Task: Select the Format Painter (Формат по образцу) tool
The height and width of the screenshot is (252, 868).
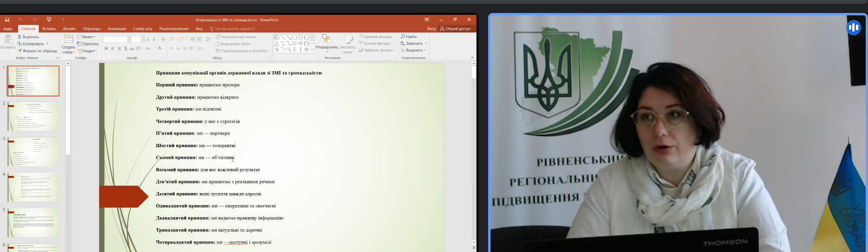Action: pyautogui.click(x=19, y=51)
